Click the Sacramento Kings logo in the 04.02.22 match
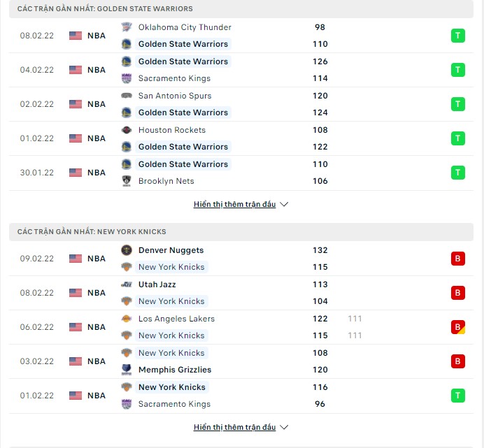 [x=126, y=78]
